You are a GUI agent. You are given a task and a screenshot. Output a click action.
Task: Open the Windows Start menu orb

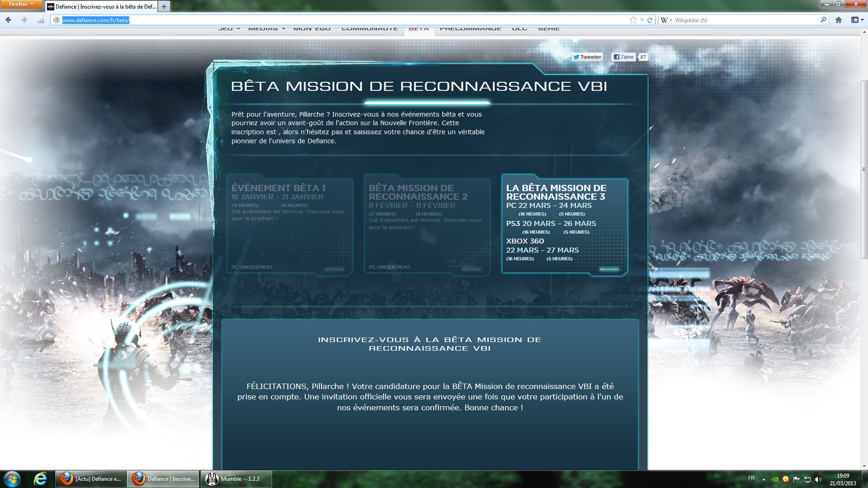[x=12, y=479]
